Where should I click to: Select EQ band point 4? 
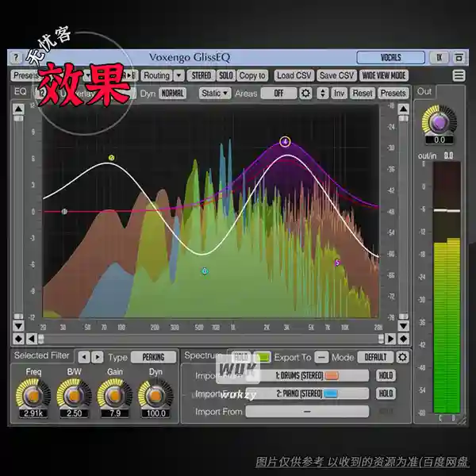285,141
